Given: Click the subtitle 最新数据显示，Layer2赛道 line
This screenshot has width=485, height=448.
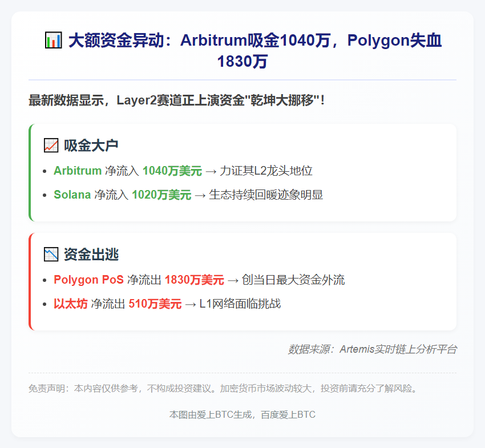Looking at the screenshot, I should click(177, 100).
